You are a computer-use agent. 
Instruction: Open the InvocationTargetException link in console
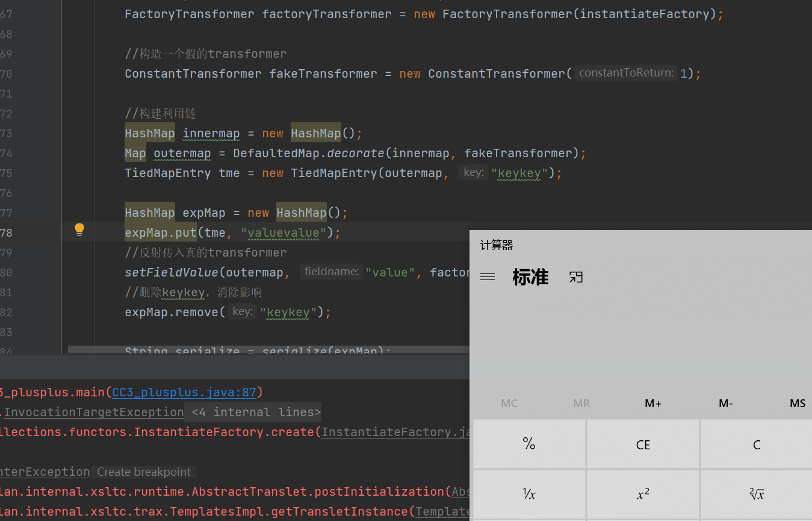(94, 412)
